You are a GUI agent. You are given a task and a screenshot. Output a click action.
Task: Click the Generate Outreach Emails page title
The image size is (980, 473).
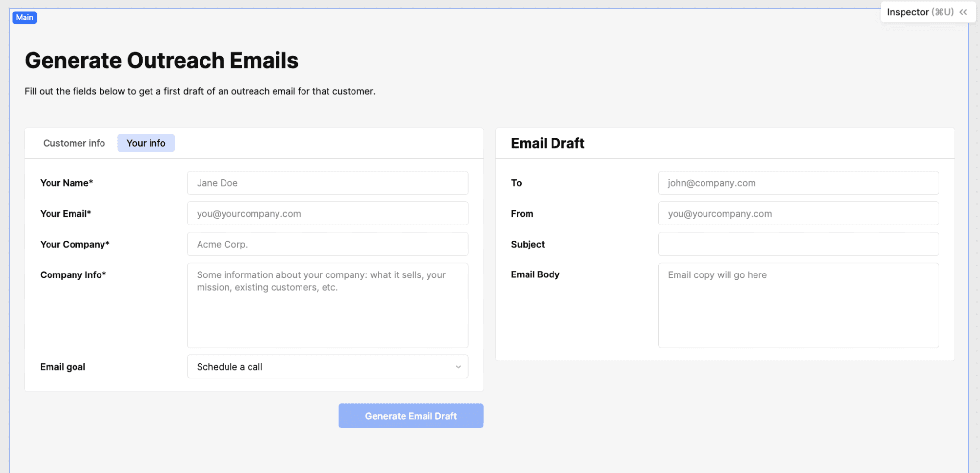[x=162, y=61]
